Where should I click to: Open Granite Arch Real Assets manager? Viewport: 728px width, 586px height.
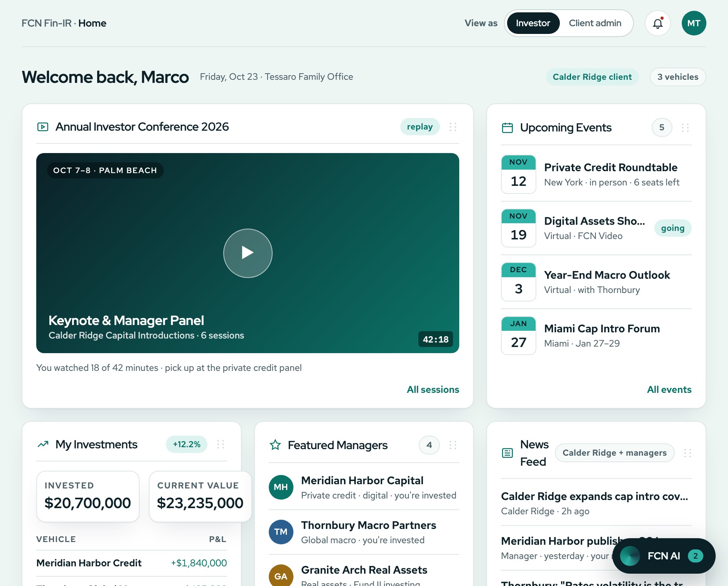pos(364,574)
